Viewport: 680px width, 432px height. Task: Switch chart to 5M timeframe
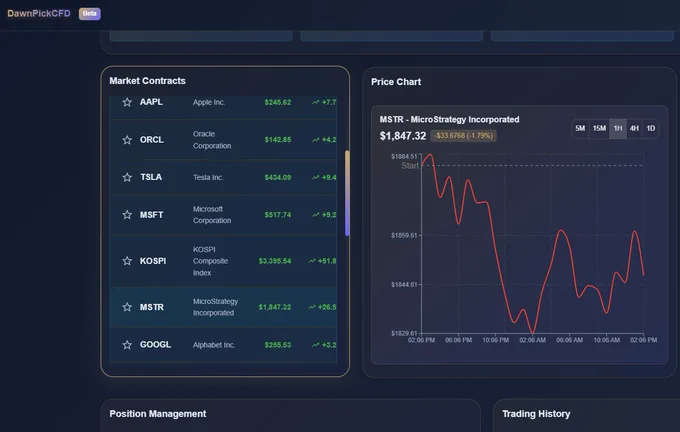[x=580, y=128]
